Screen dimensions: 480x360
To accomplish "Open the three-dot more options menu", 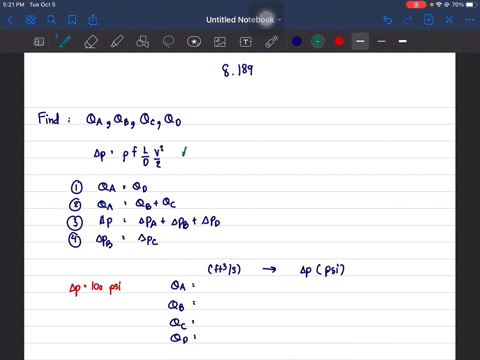I will [470, 20].
